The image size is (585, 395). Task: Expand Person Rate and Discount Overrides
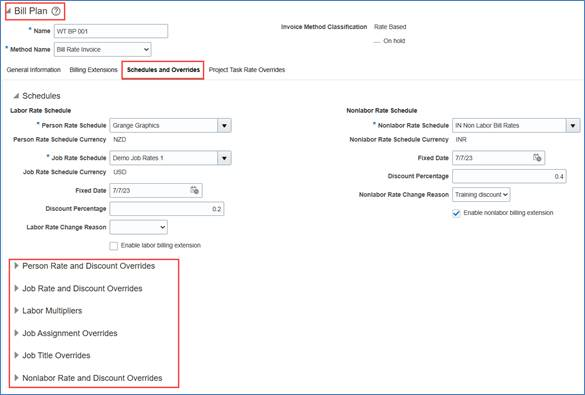coord(16,266)
